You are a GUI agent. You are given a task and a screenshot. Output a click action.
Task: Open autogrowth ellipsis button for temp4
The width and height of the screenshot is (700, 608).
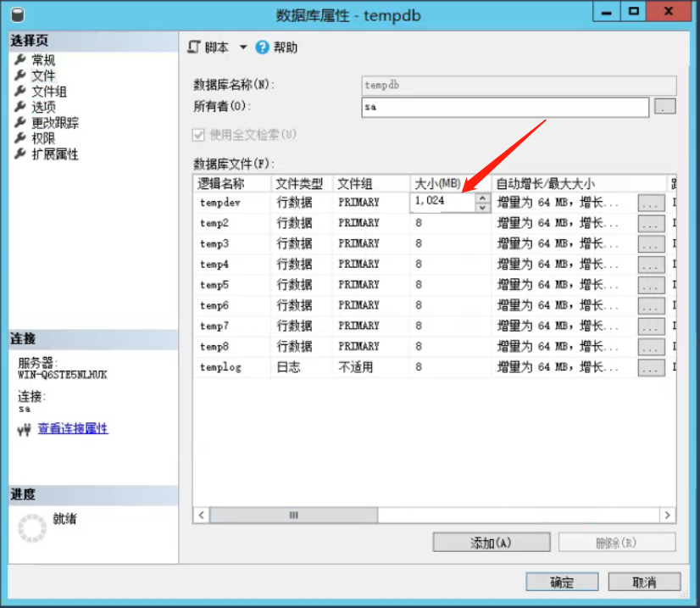click(x=651, y=265)
